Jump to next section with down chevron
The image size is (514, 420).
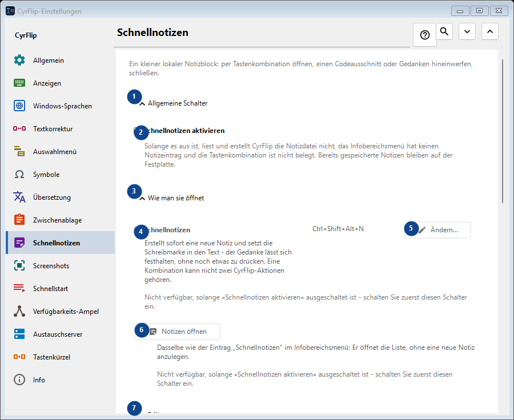[x=467, y=31]
